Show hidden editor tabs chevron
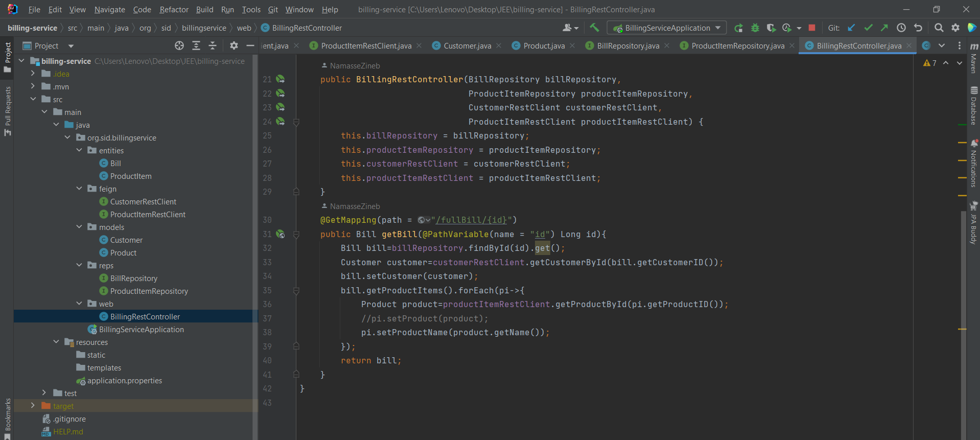Screen dimensions: 980x440 [x=942, y=46]
